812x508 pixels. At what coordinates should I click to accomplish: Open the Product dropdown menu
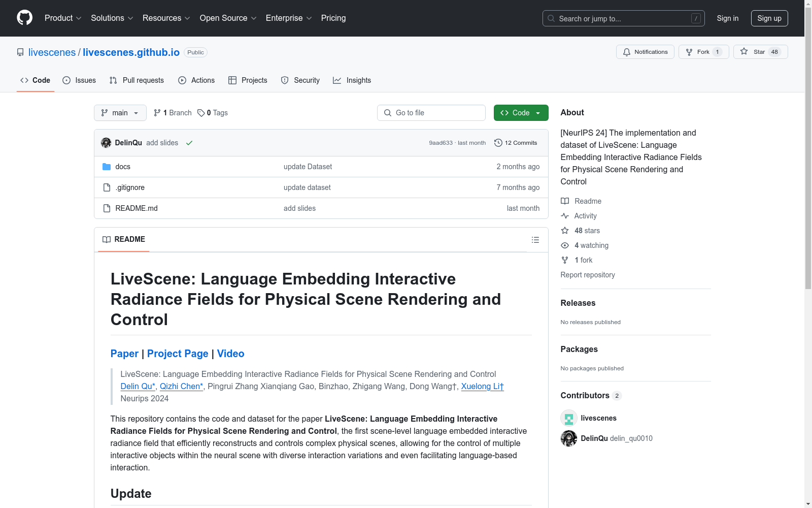coord(63,18)
